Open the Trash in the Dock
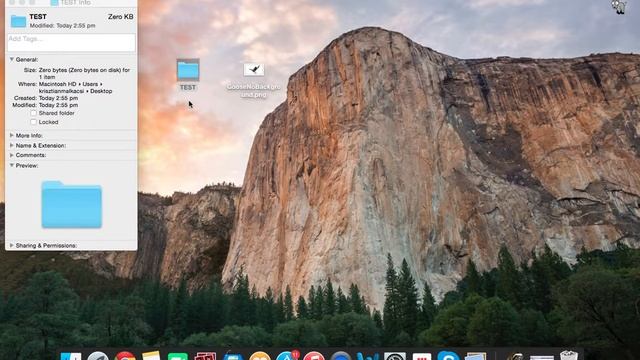The height and width of the screenshot is (360, 640). coord(569,355)
